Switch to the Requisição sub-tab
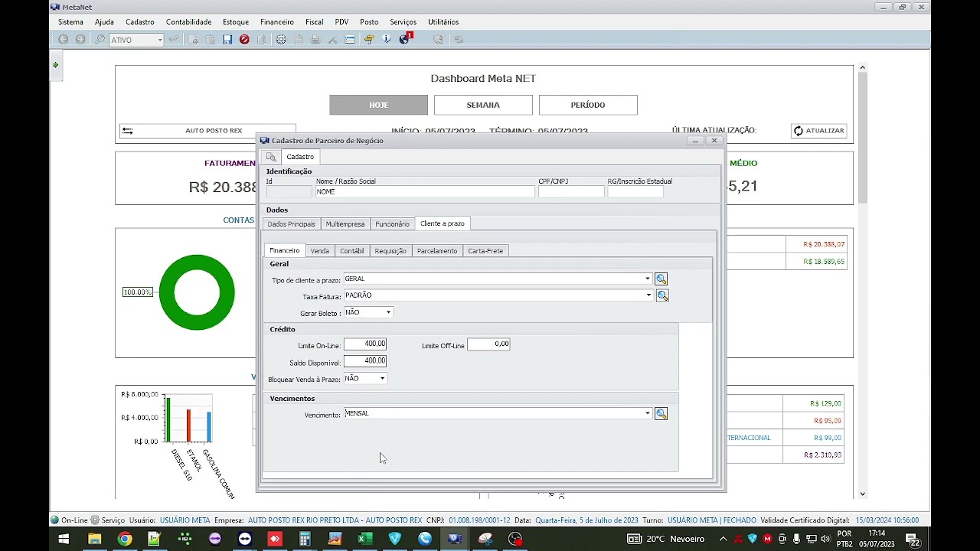The width and height of the screenshot is (980, 551). [390, 251]
